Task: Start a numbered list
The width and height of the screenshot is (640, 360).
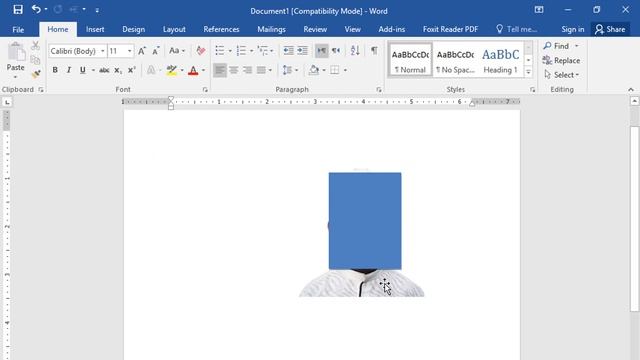Action: (x=241, y=51)
